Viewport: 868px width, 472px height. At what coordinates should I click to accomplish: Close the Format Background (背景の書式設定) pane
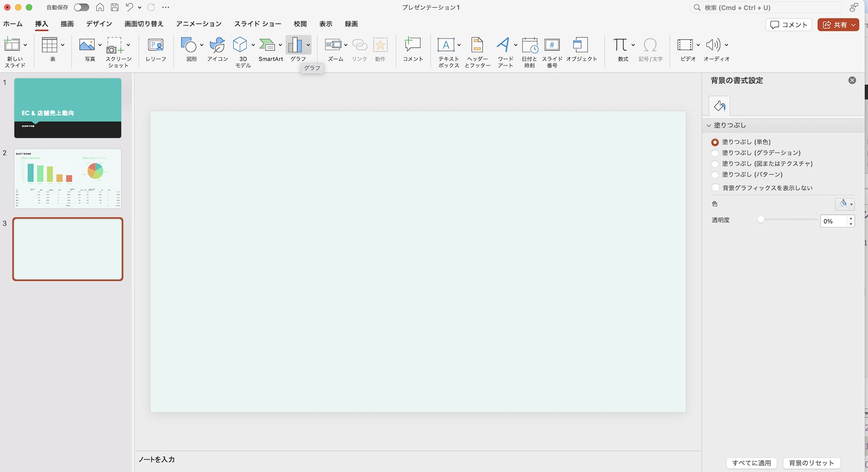pos(852,80)
